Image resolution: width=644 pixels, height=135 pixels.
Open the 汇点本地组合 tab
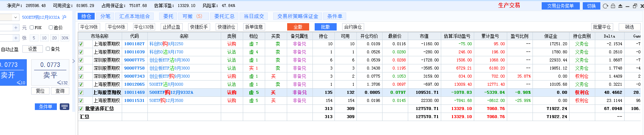135,16
